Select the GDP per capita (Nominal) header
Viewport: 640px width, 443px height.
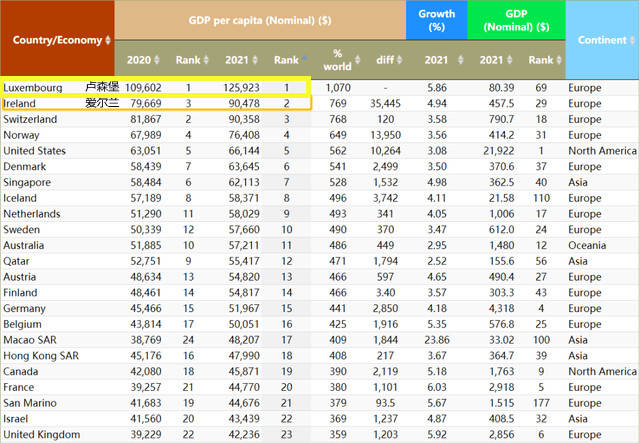pyautogui.click(x=260, y=20)
